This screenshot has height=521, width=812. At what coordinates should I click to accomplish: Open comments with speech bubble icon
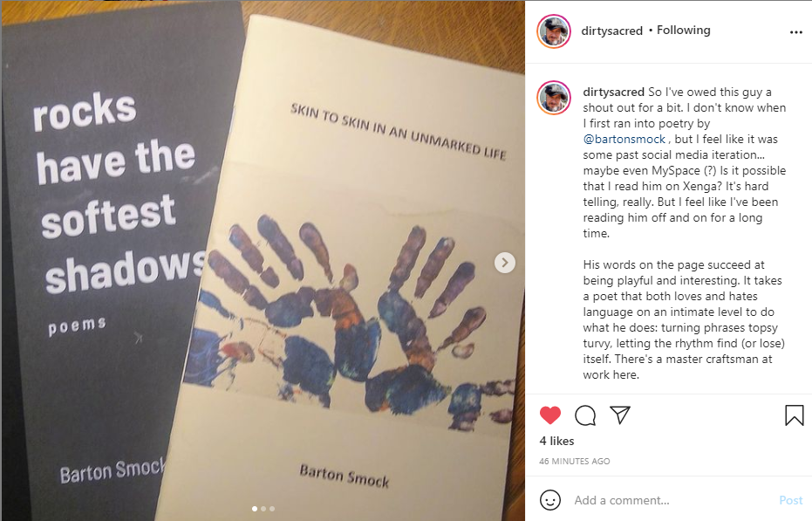(x=585, y=415)
